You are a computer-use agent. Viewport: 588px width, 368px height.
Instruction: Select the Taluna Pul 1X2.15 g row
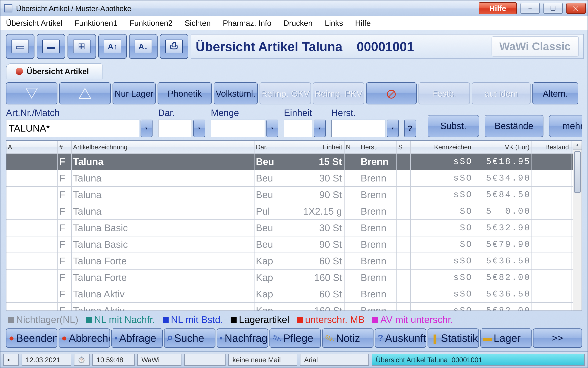pyautogui.click(x=289, y=211)
